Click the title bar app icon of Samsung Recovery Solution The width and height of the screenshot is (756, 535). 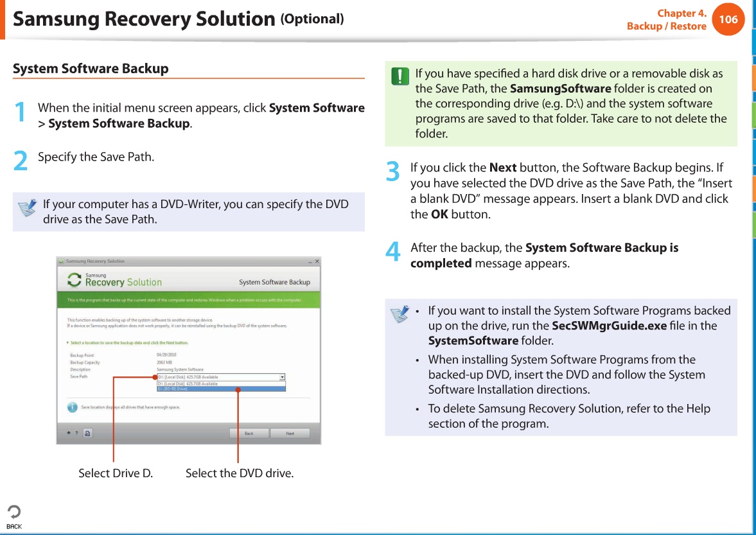coord(61,261)
